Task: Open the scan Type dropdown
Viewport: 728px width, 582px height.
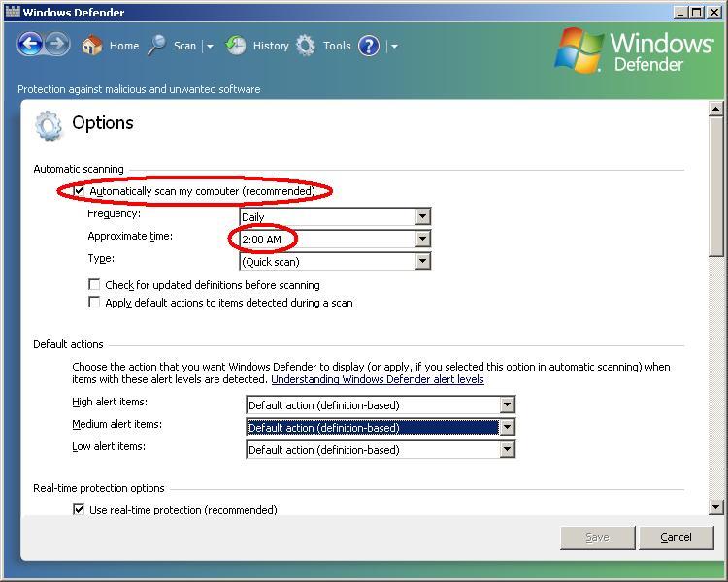Action: coord(422,261)
